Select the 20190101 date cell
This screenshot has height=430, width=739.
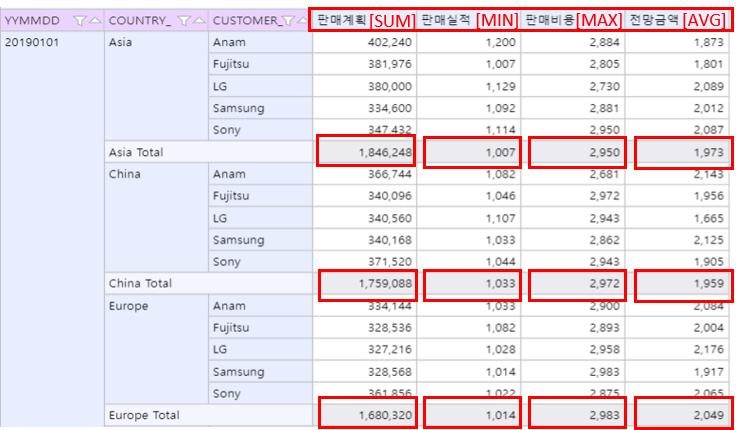(x=52, y=229)
